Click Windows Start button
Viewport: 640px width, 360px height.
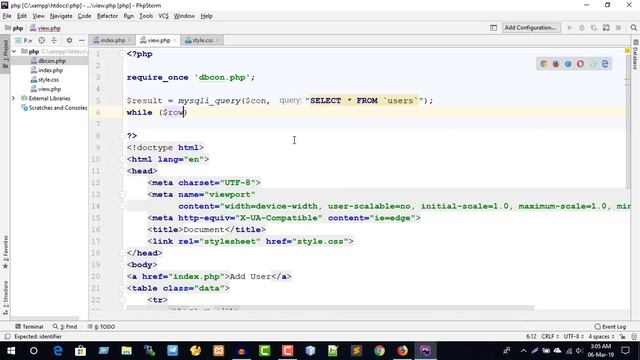(11, 351)
